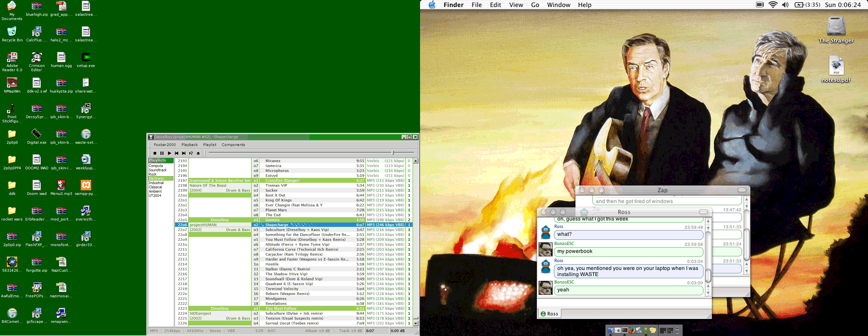Click the My Documents desktop icon
868x336 pixels.
12,11
